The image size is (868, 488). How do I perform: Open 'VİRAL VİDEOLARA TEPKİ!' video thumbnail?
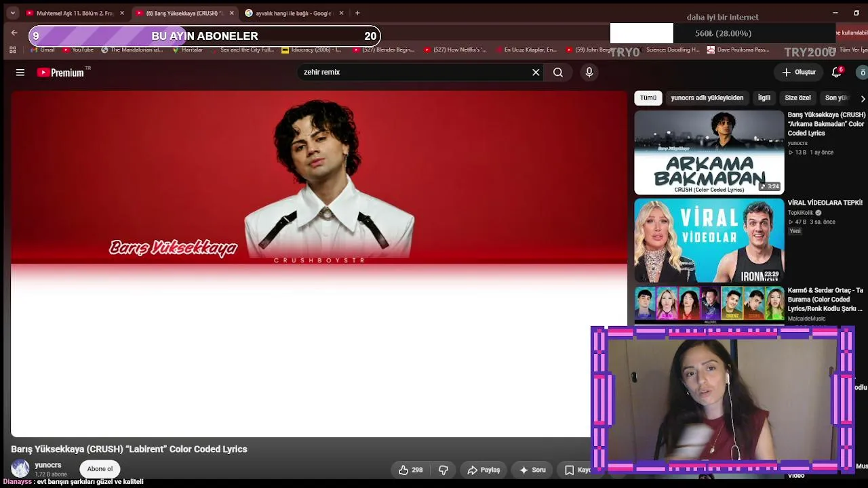[x=709, y=240]
